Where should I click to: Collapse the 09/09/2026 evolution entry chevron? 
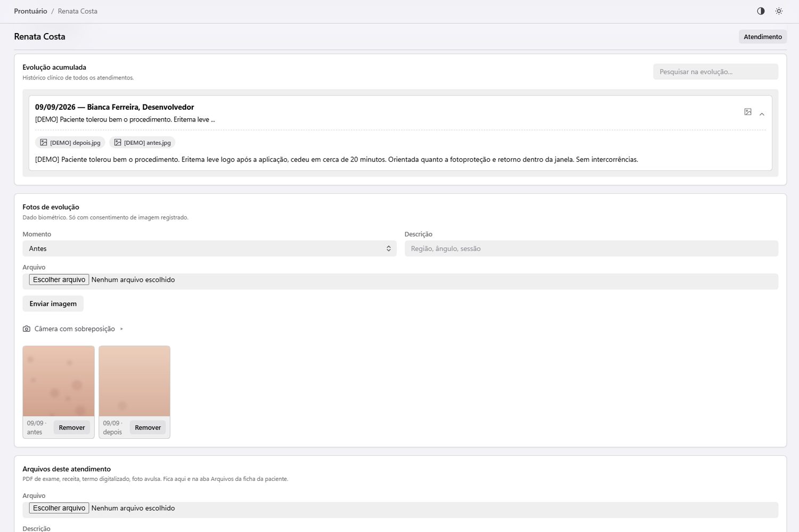click(762, 114)
